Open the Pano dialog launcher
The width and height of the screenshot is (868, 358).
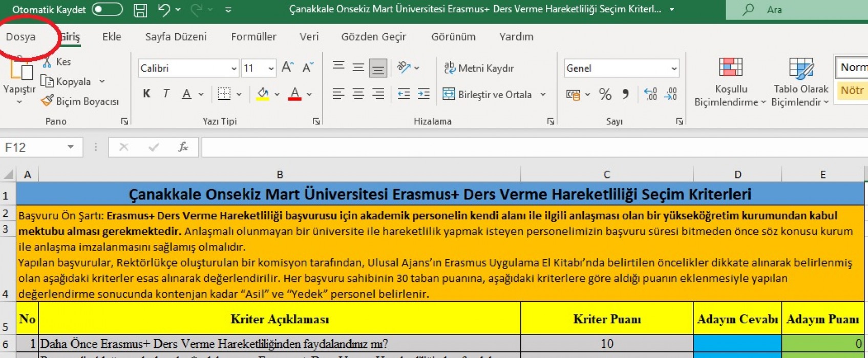[x=124, y=121]
